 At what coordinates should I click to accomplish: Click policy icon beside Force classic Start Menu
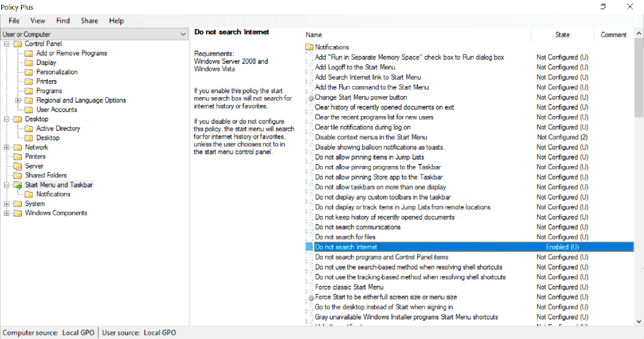(x=310, y=287)
